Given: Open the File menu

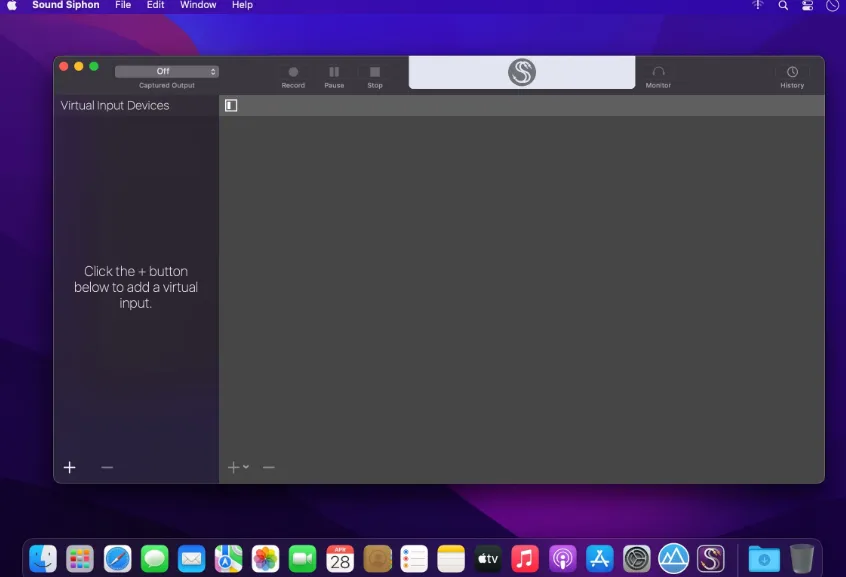Looking at the screenshot, I should coord(123,5).
